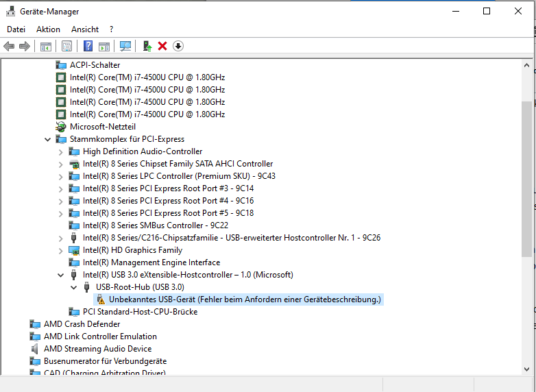Open the Help toolbar icon with question mark
The image size is (536, 392).
(x=88, y=46)
